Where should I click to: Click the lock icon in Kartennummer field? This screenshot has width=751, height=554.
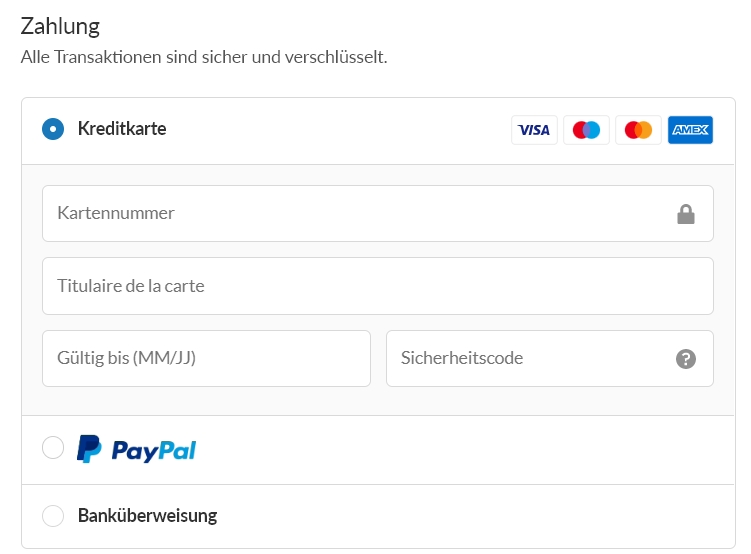pyautogui.click(x=685, y=214)
